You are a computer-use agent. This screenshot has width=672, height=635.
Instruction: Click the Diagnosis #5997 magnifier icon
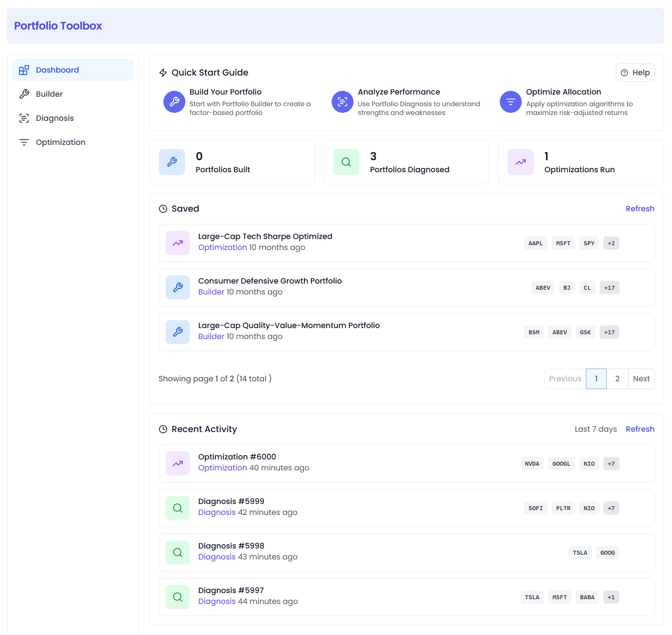click(x=178, y=597)
